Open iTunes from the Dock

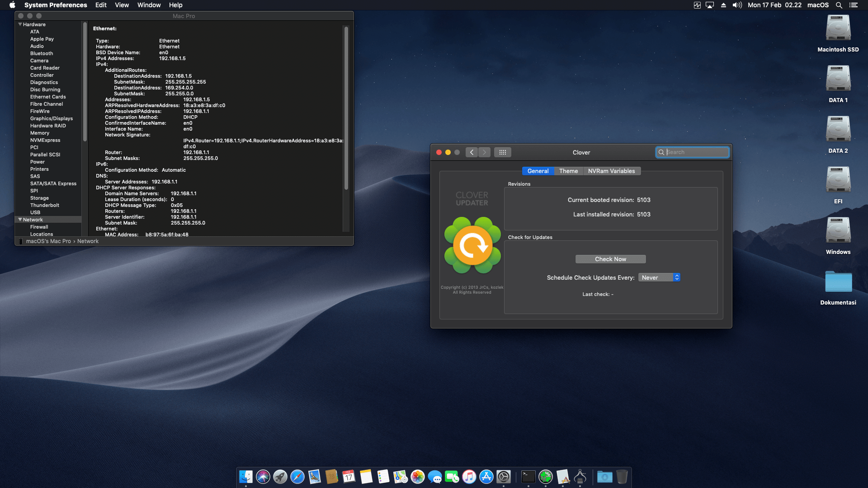(469, 477)
